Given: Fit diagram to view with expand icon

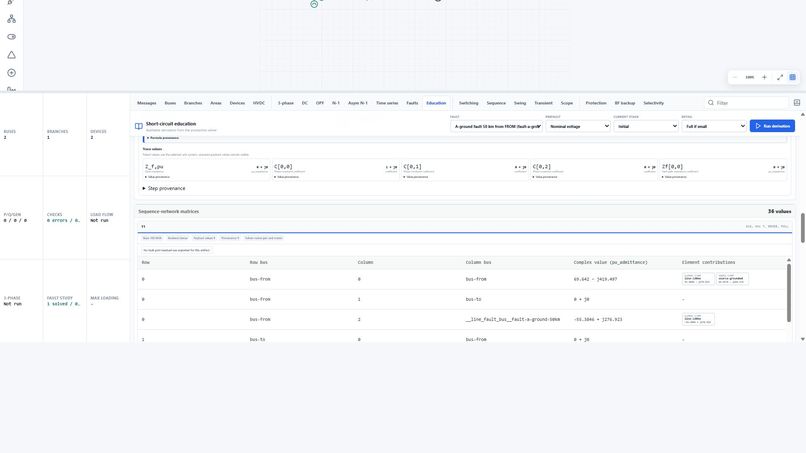Looking at the screenshot, I should 780,77.
